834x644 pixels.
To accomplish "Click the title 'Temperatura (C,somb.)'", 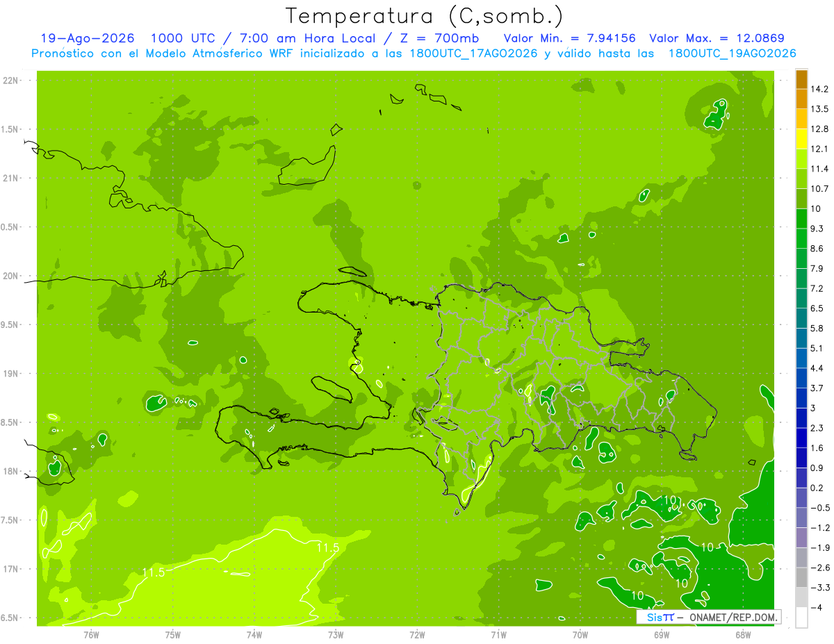I will pyautogui.click(x=425, y=16).
